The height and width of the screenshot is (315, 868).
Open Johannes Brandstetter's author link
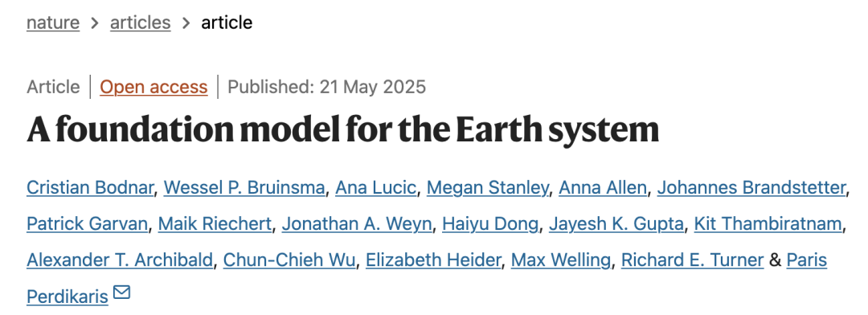(x=751, y=188)
